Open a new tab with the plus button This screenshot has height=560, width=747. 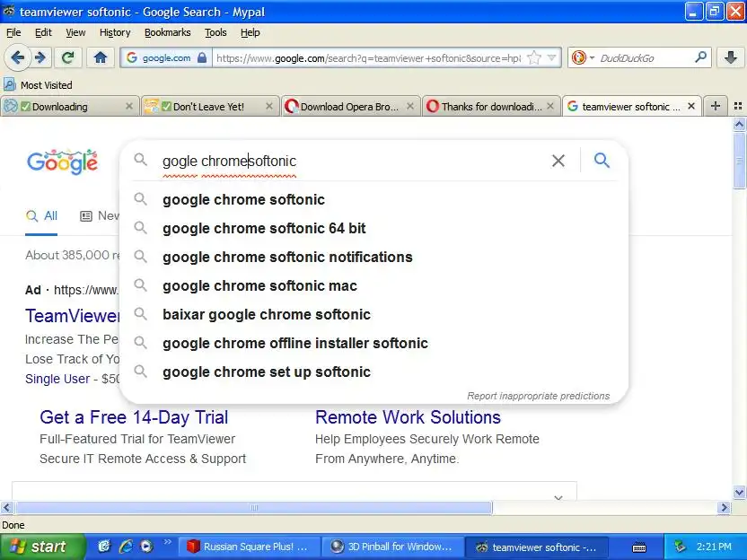click(x=715, y=106)
